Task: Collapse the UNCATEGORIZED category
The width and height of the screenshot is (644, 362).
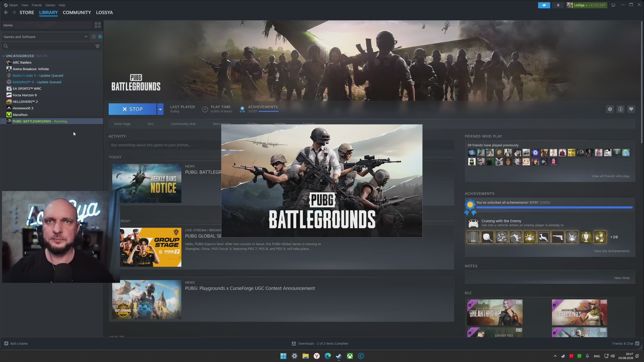Action: [3, 56]
